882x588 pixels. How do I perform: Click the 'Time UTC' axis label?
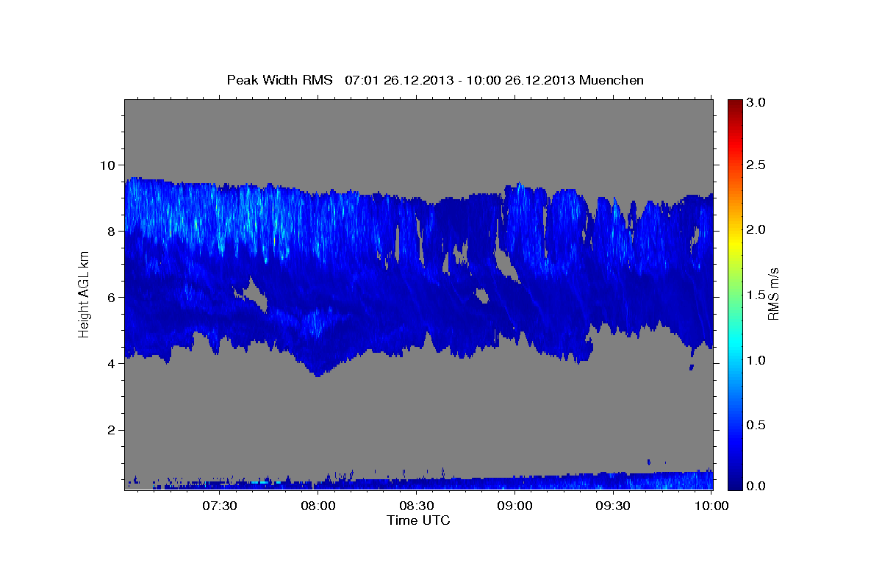pos(418,520)
